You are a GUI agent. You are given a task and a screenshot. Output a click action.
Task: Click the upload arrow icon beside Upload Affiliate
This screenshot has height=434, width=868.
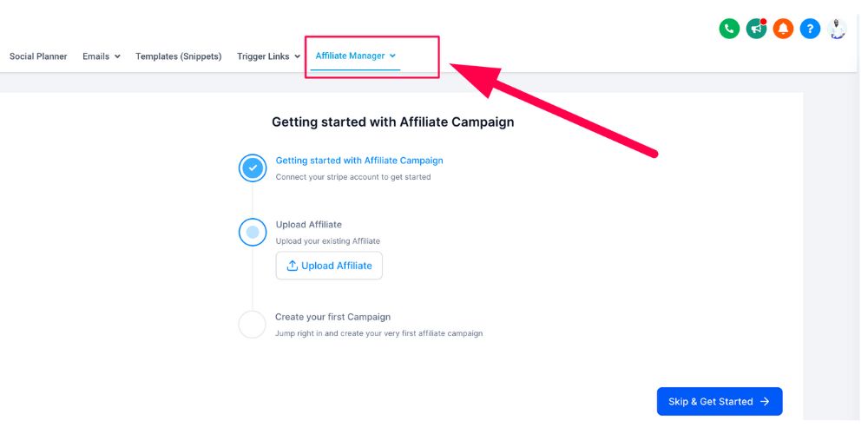point(293,266)
